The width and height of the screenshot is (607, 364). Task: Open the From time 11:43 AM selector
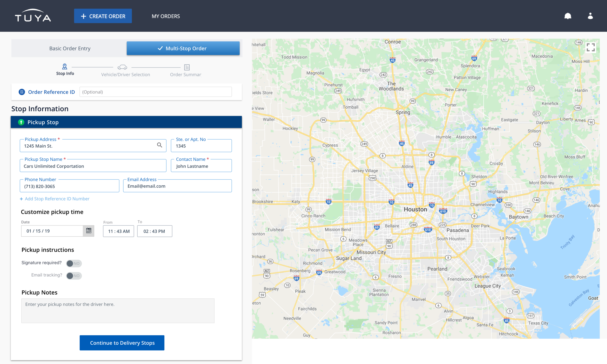pos(118,231)
